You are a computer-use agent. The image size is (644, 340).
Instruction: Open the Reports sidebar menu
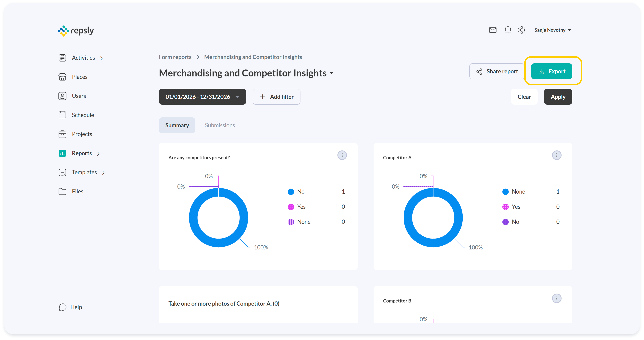coord(82,153)
